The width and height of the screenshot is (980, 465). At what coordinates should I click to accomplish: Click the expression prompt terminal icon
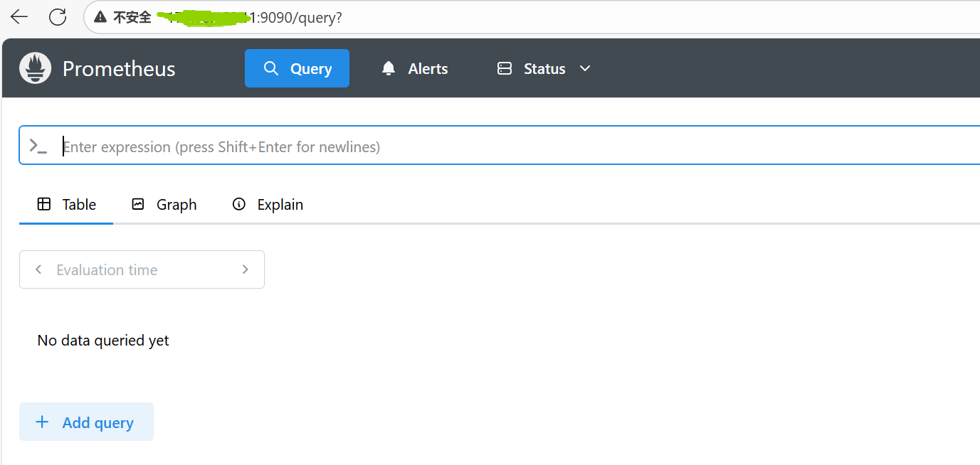pyautogui.click(x=38, y=146)
